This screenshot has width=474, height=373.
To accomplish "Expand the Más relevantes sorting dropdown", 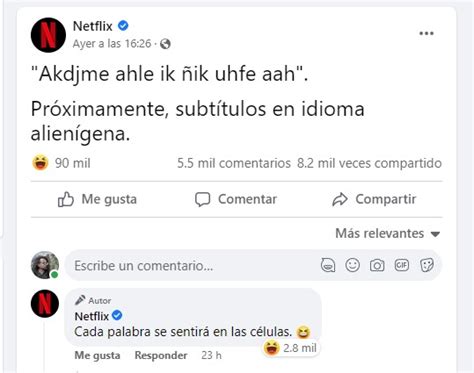I will tap(388, 233).
